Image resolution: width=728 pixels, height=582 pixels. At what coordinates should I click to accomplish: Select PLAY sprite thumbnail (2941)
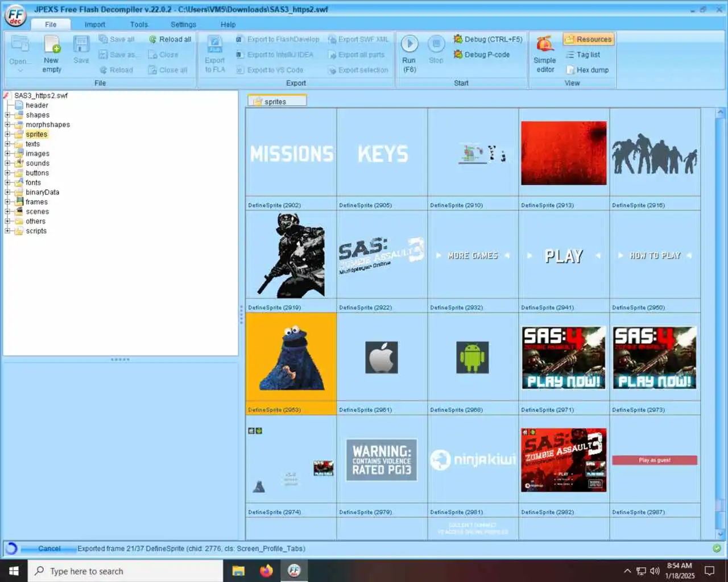click(564, 256)
